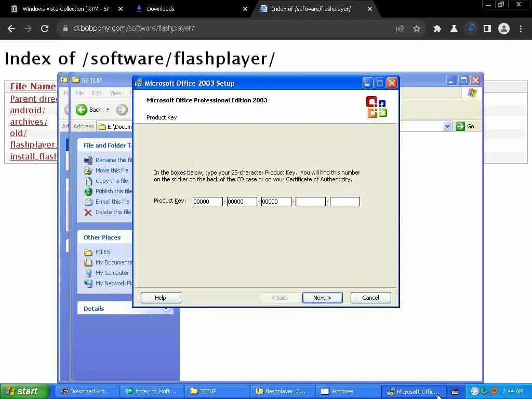Switch to Index of /soft... taskbar button
The image size is (532, 399).
point(152,391)
